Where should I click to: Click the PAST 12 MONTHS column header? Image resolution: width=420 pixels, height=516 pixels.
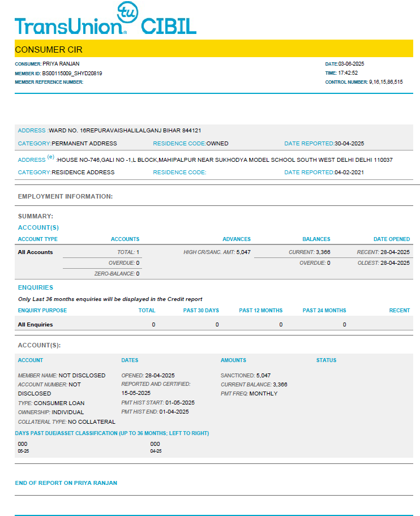pos(261,311)
